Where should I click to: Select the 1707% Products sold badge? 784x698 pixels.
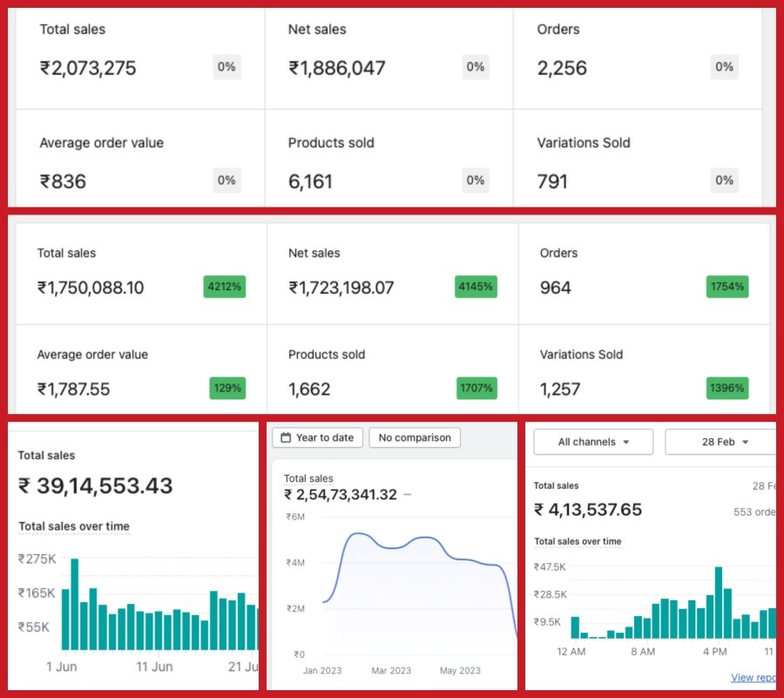coord(476,388)
